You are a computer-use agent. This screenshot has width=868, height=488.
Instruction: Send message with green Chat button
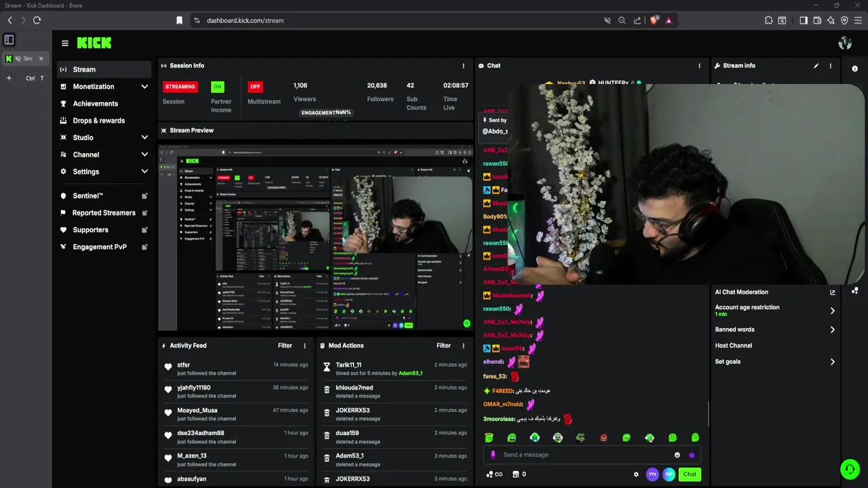pyautogui.click(x=690, y=474)
